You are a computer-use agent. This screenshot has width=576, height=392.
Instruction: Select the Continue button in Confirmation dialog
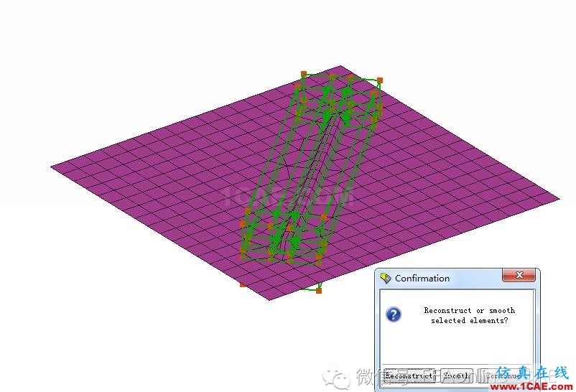click(x=504, y=375)
